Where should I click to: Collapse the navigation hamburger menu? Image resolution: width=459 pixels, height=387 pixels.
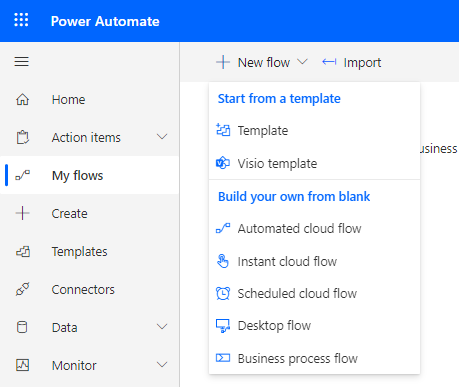pyautogui.click(x=21, y=62)
